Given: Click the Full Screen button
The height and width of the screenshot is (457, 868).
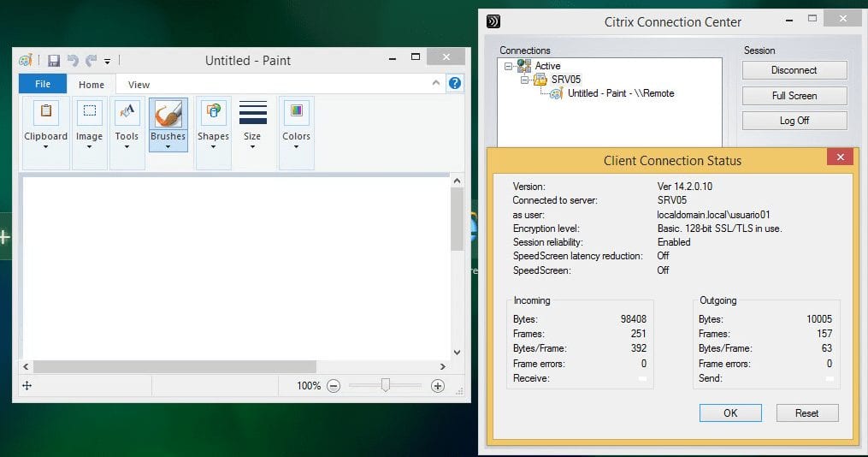Looking at the screenshot, I should click(x=794, y=95).
